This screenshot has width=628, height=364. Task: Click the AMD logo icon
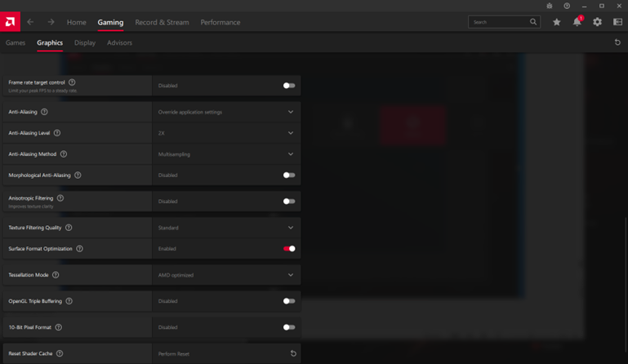(10, 21)
